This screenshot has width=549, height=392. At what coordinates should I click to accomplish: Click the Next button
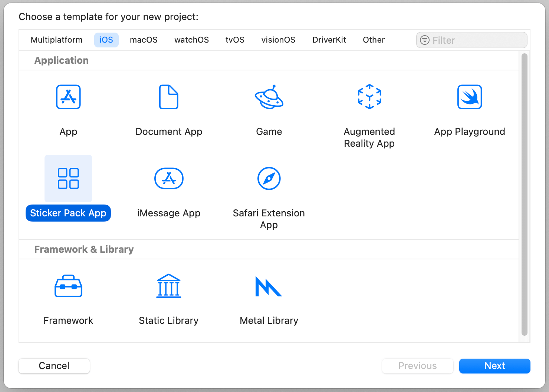(494, 366)
